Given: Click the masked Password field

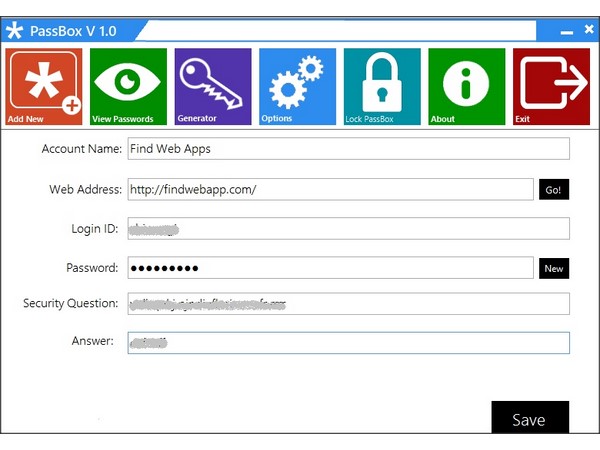Looking at the screenshot, I should 330,268.
